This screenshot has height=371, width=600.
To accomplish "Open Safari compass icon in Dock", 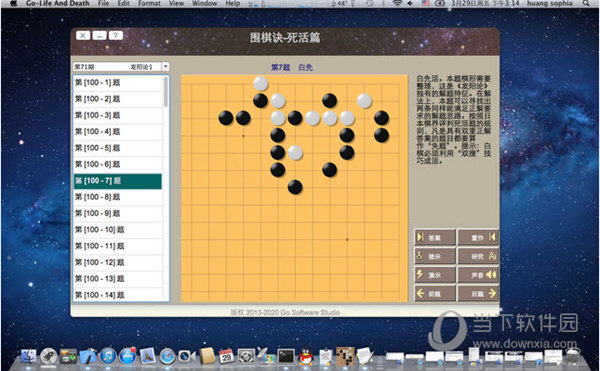I will pyautogui.click(x=167, y=356).
